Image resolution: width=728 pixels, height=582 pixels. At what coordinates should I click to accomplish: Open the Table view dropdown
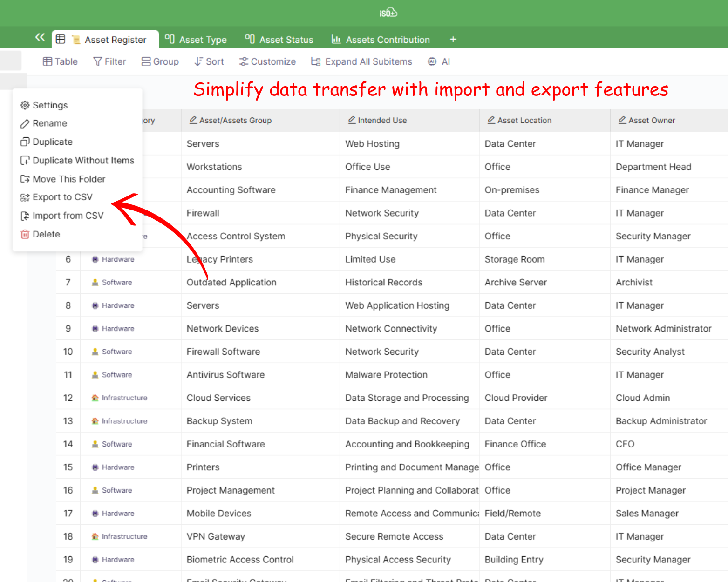coord(60,61)
